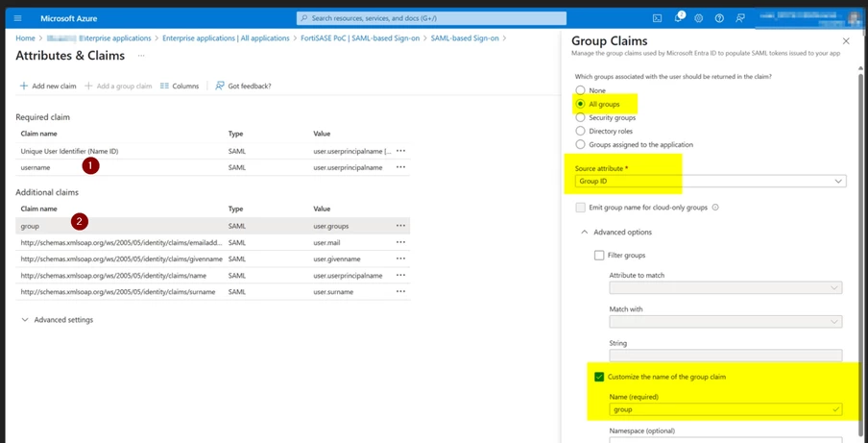This screenshot has width=868, height=443.
Task: Click Microsoft Azure logo text
Action: tap(68, 18)
